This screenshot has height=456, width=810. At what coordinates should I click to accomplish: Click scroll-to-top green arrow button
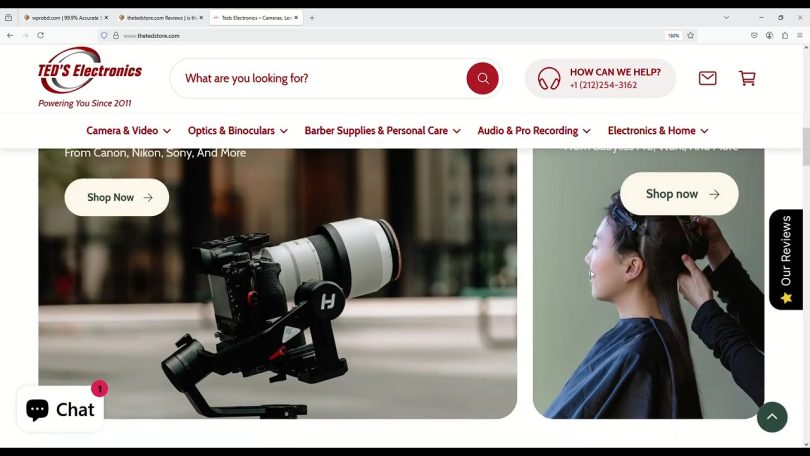point(772,417)
